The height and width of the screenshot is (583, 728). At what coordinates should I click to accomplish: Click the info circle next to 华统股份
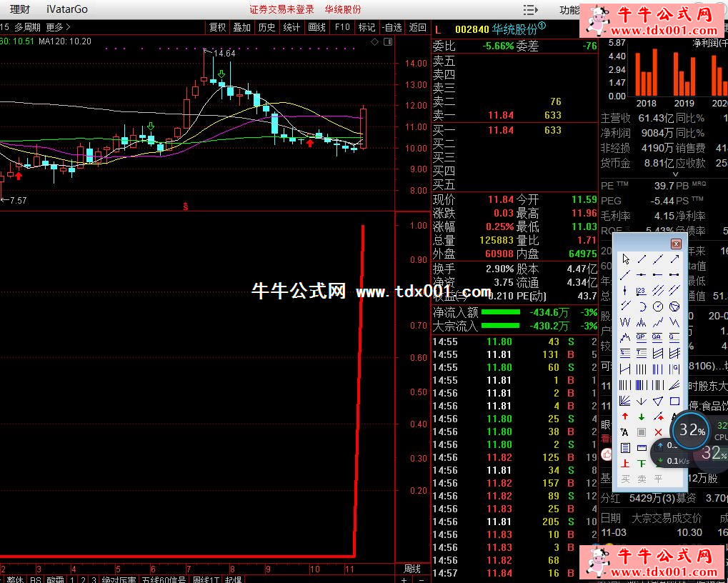click(x=542, y=26)
